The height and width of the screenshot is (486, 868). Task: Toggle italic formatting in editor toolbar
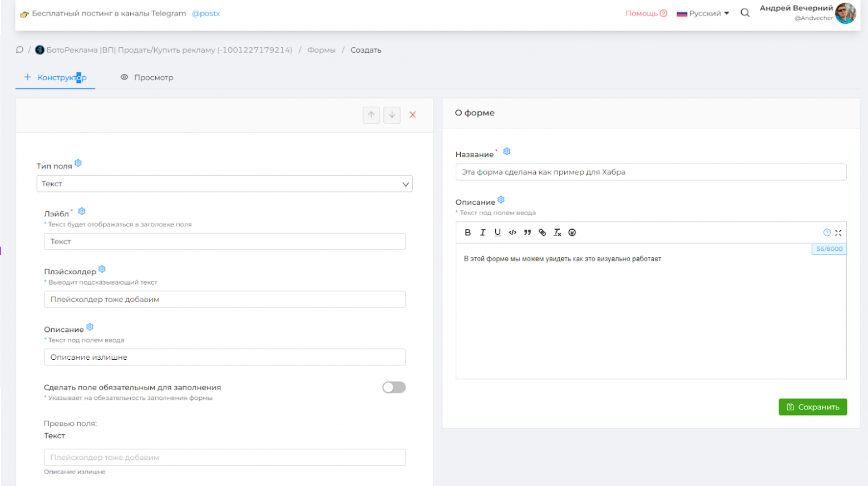coord(482,232)
